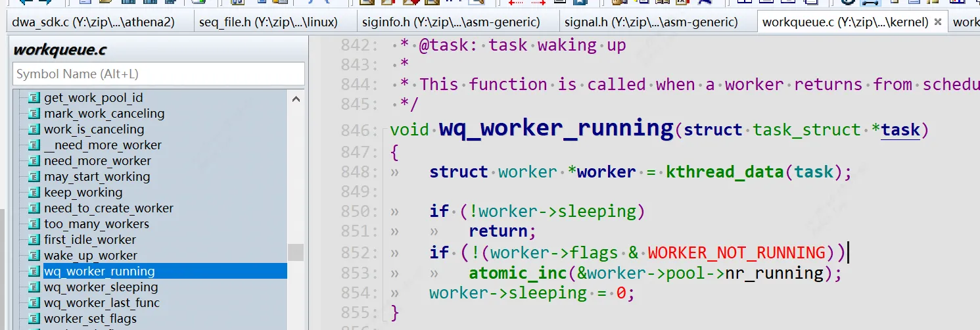Click the closing brace on line 855
This screenshot has height=330, width=980.
pos(394,312)
